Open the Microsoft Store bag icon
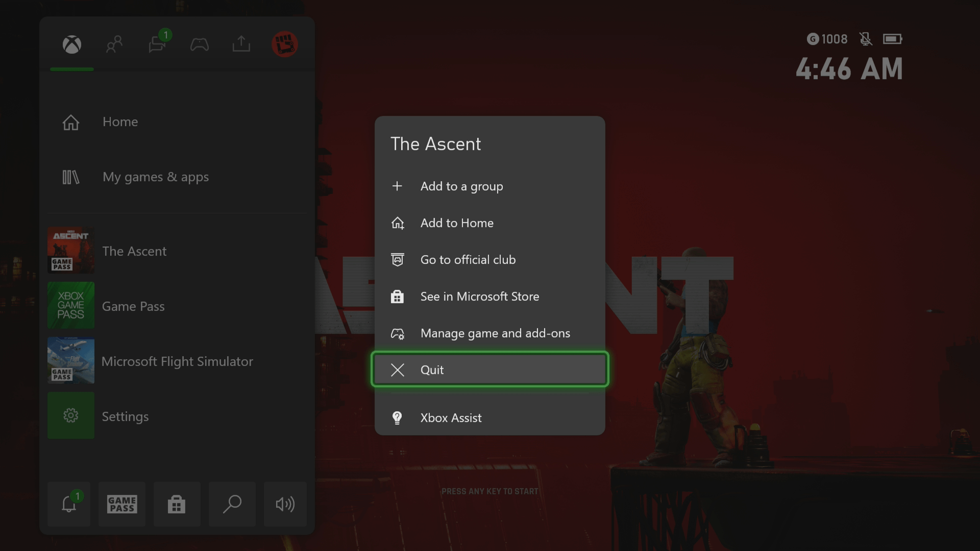This screenshot has width=980, height=551. click(177, 504)
